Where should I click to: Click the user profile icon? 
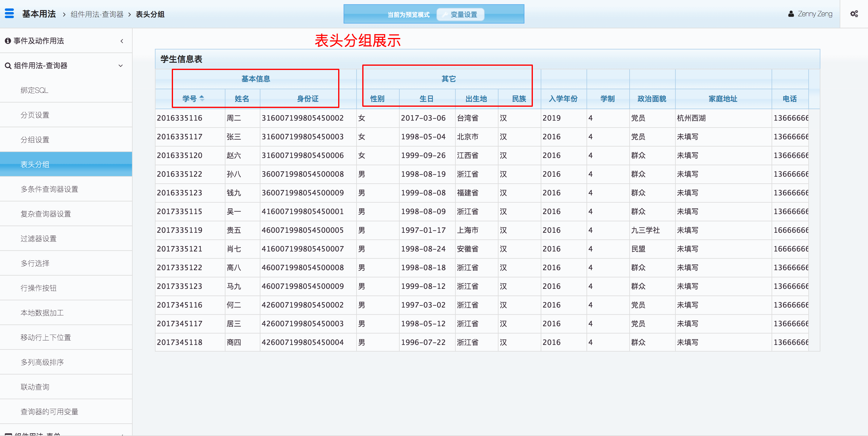coord(791,14)
